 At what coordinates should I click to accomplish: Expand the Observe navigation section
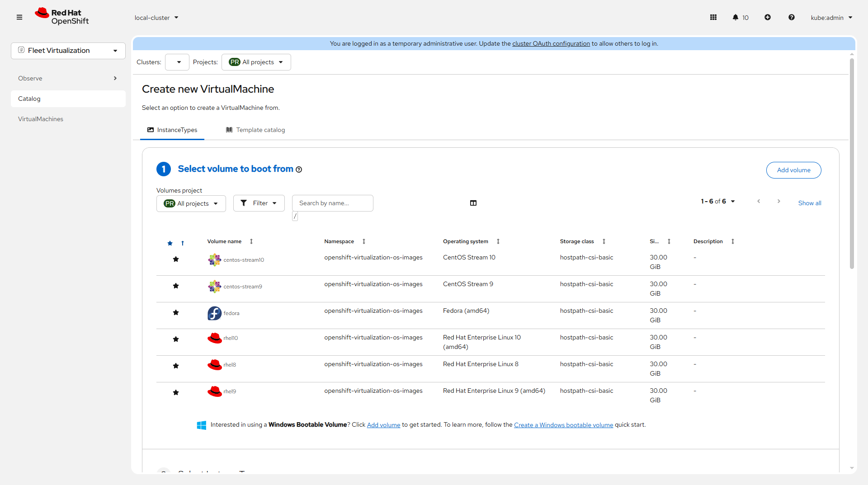[x=68, y=78]
